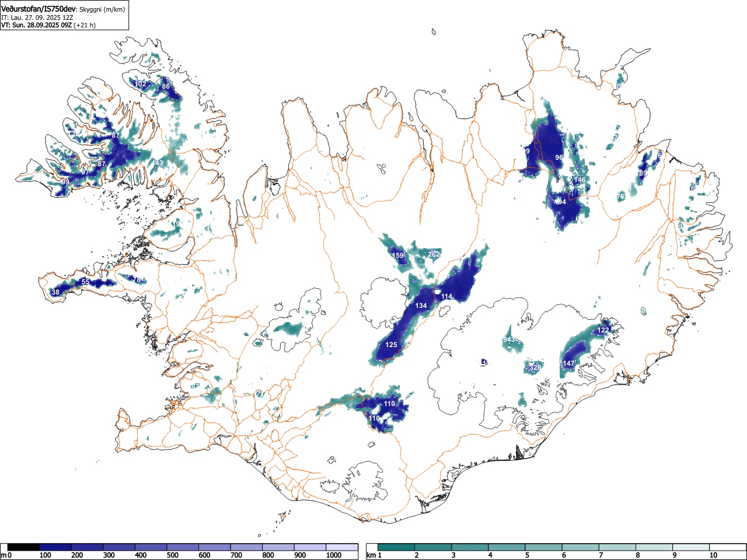Click the black 0–100 m legend swatch
747x560 pixels.
click(x=24, y=547)
